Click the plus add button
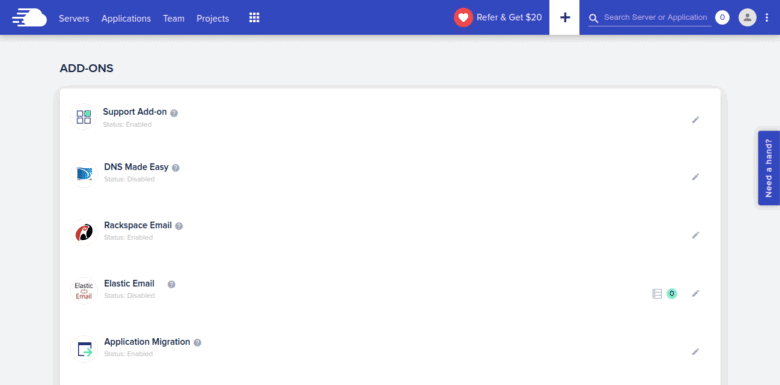Viewport: 780px width, 385px height. (564, 17)
